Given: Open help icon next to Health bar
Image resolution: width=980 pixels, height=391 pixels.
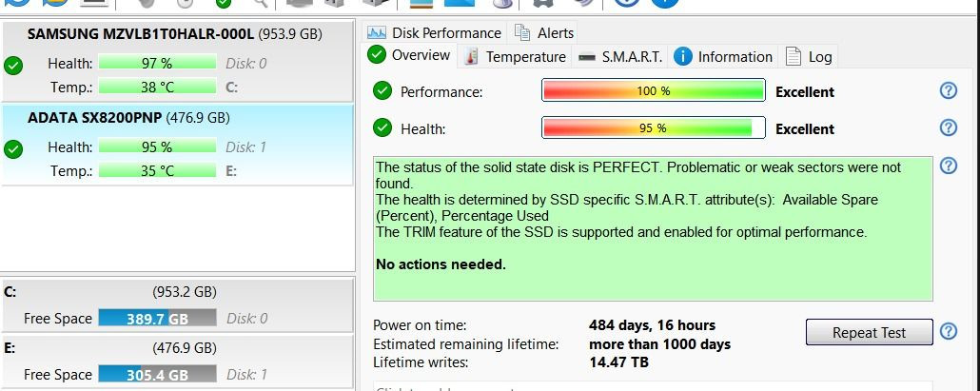Looking at the screenshot, I should click(x=948, y=127).
